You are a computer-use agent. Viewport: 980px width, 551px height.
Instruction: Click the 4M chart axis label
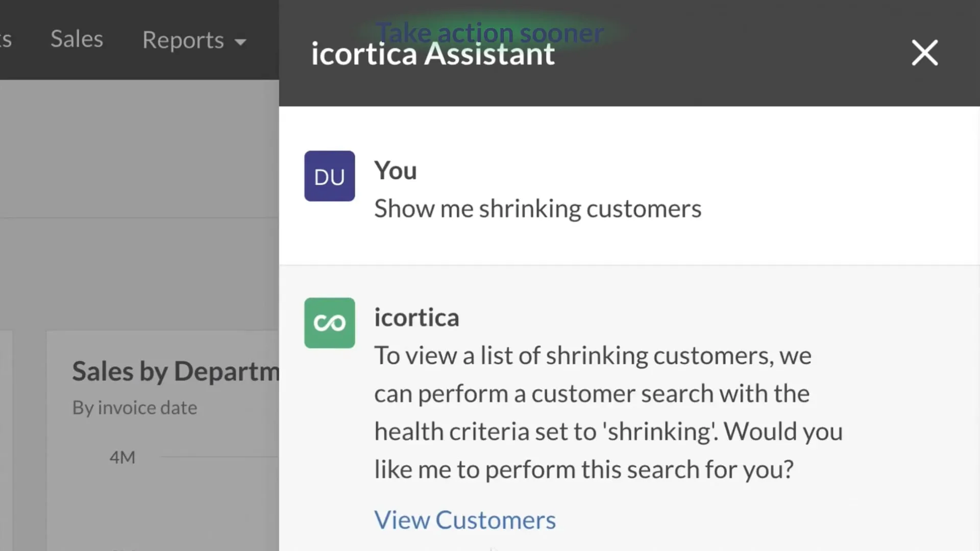pos(122,458)
